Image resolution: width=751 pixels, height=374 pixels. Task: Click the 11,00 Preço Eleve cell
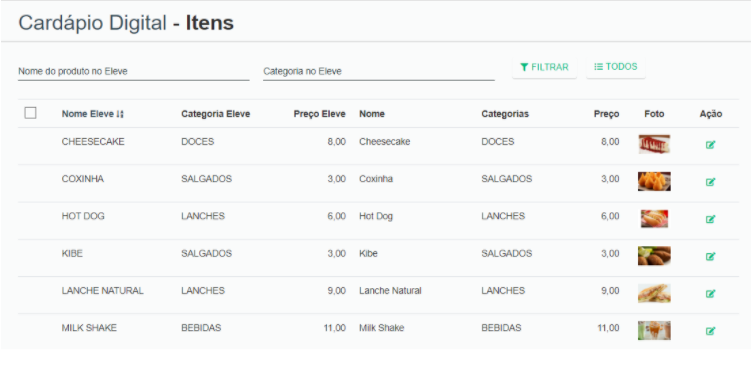coord(333,328)
